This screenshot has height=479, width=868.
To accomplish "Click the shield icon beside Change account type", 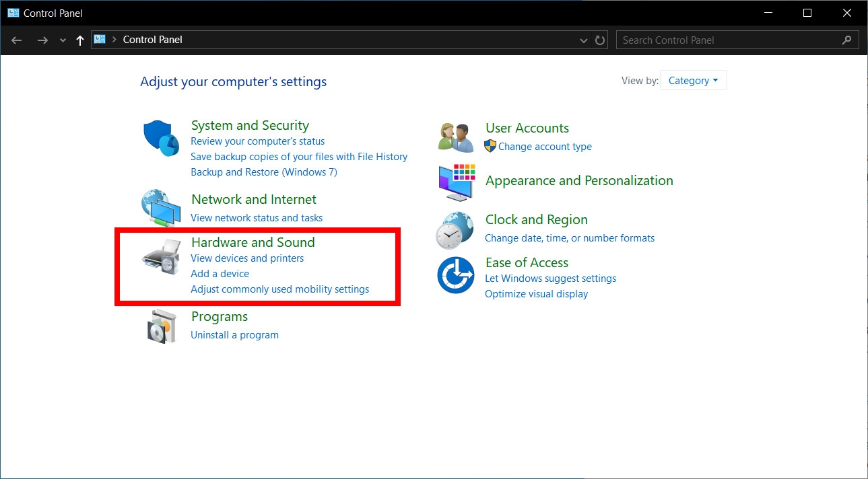I will [490, 146].
